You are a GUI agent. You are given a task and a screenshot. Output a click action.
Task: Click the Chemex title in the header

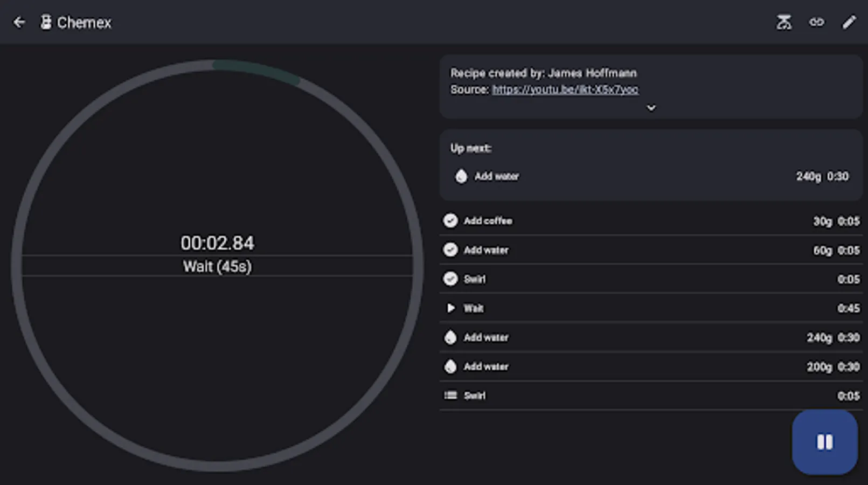click(x=84, y=23)
